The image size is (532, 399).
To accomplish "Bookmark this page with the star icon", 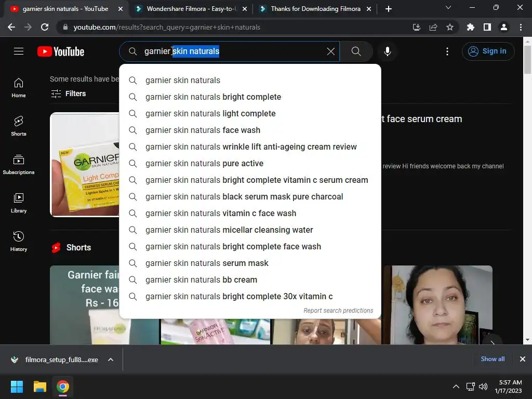I will (x=449, y=27).
